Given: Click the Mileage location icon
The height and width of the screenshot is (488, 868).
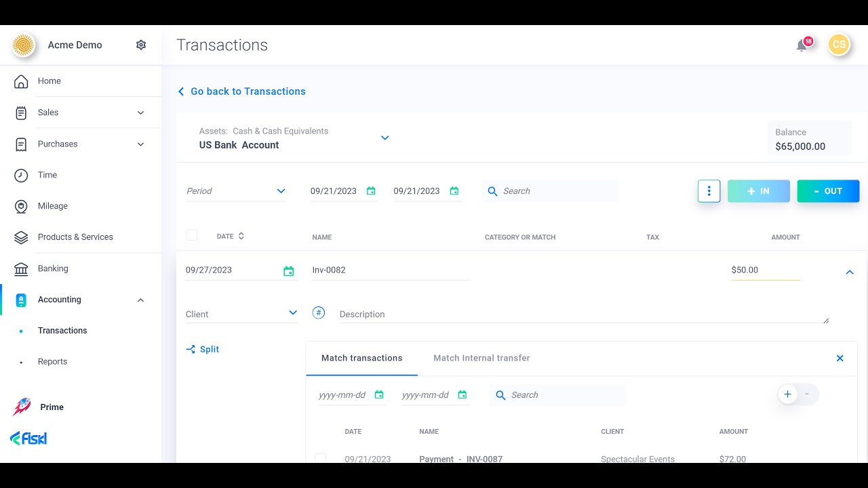Looking at the screenshot, I should click(21, 206).
